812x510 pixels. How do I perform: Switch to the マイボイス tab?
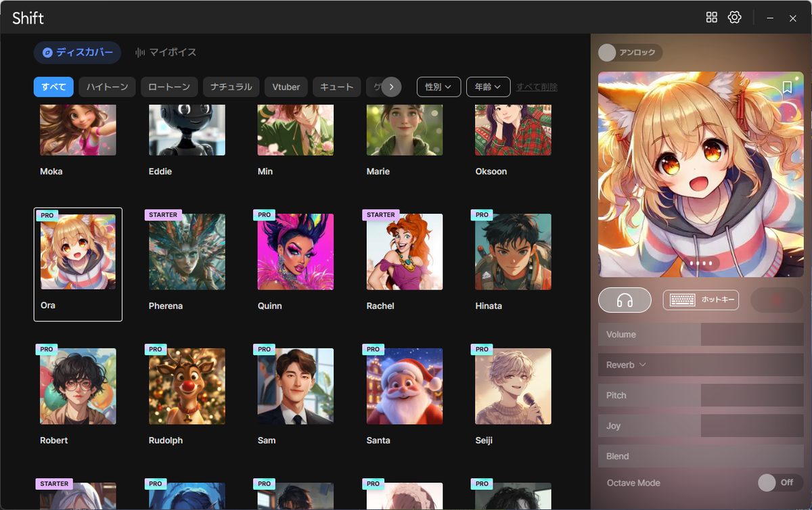(166, 52)
